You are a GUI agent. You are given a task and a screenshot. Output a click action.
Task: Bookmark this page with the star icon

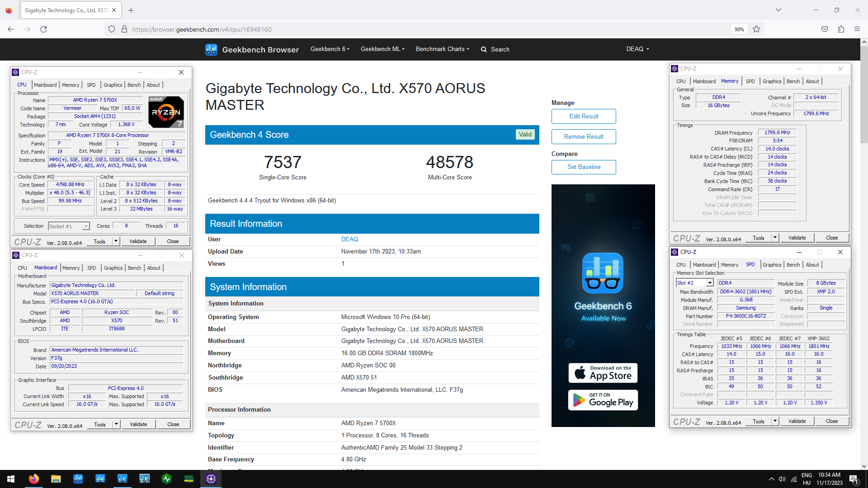756,29
